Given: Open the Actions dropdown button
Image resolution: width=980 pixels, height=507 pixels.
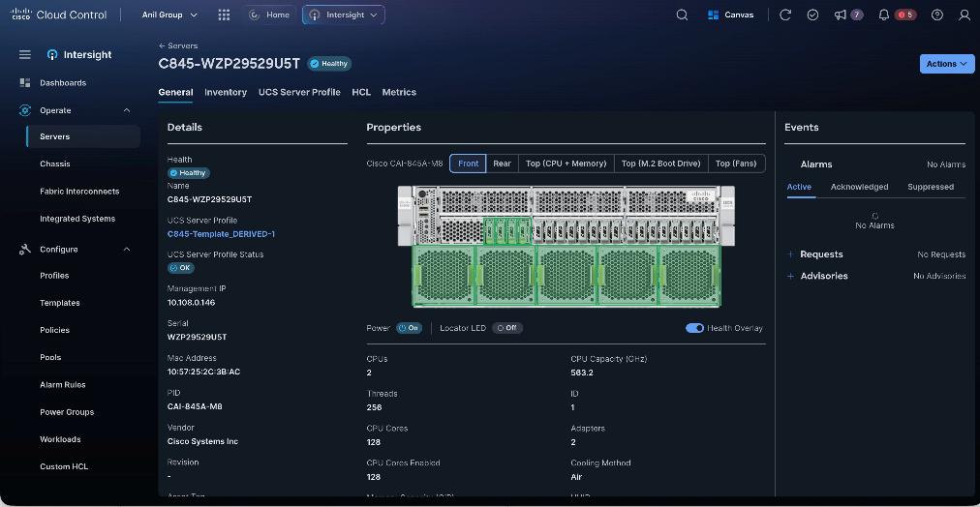Looking at the screenshot, I should pyautogui.click(x=947, y=64).
